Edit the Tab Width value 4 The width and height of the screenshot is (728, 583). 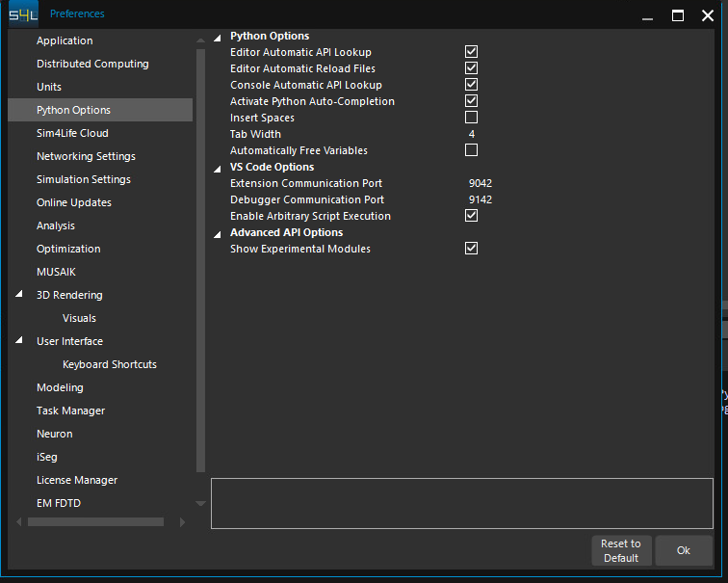click(x=472, y=134)
